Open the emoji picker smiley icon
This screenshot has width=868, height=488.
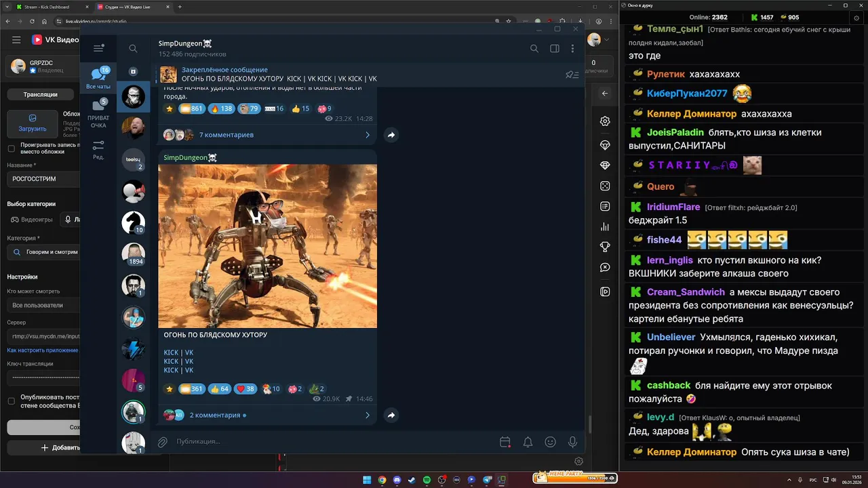(x=550, y=442)
